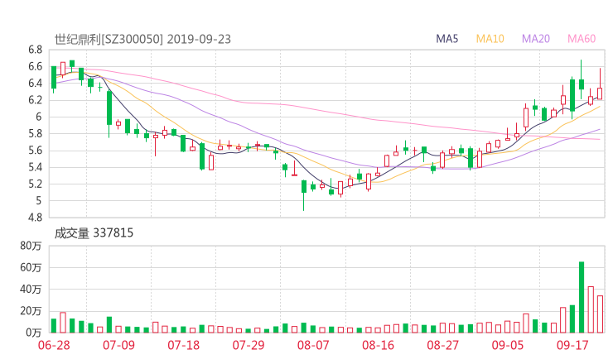Click the chart title 世纪鼎利[SZ300050]
613x364 pixels.
[x=109, y=39]
